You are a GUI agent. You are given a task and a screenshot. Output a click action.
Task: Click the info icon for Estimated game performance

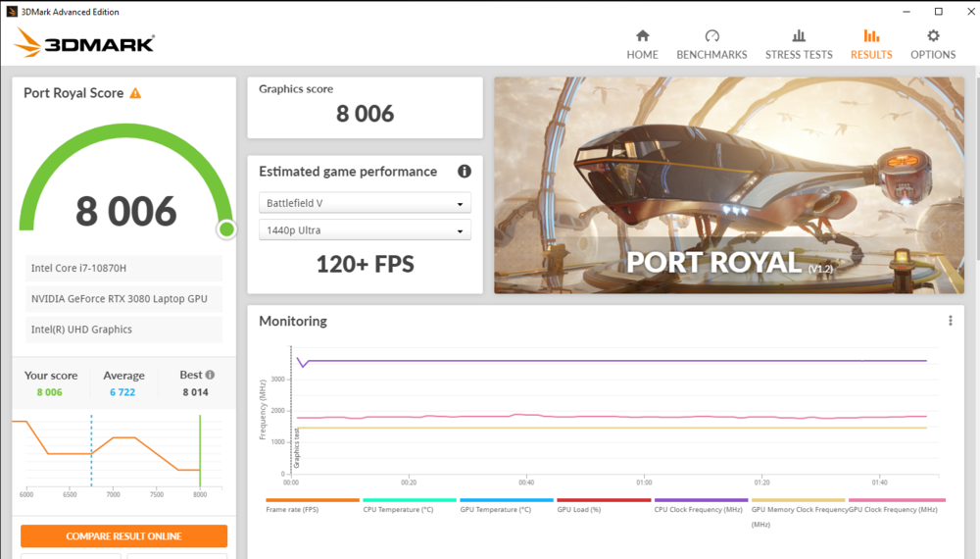point(464,172)
